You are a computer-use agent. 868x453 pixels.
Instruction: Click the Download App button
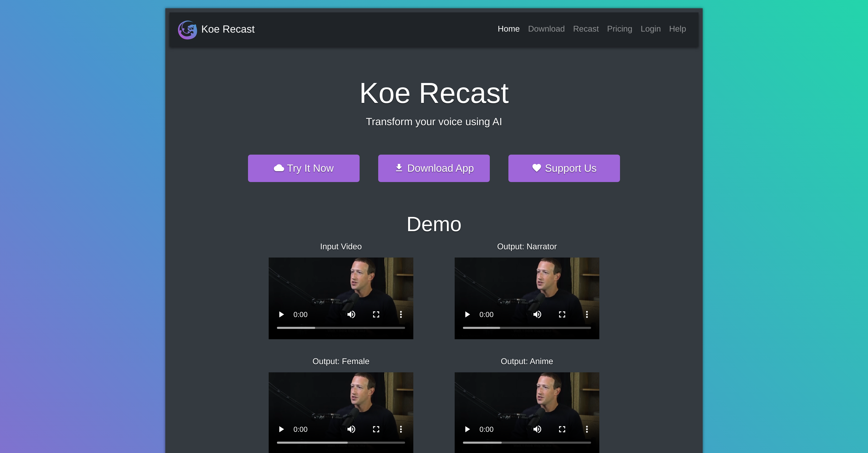(434, 168)
